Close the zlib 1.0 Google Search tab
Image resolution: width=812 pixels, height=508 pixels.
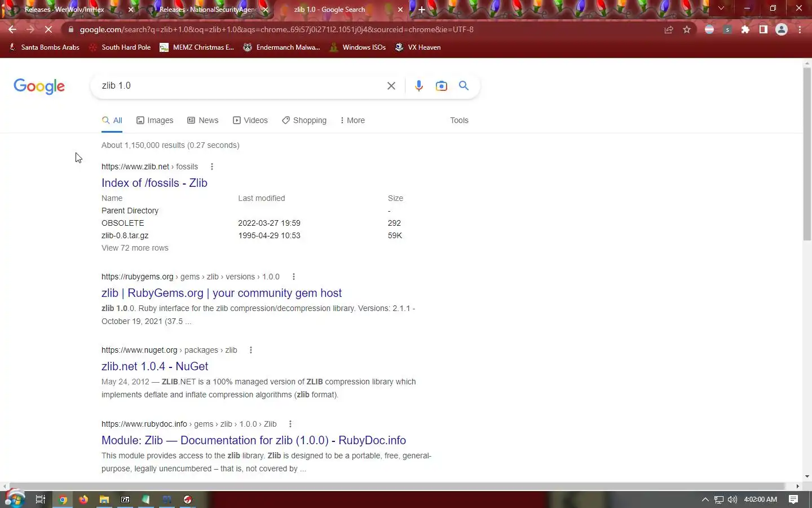pos(400,10)
